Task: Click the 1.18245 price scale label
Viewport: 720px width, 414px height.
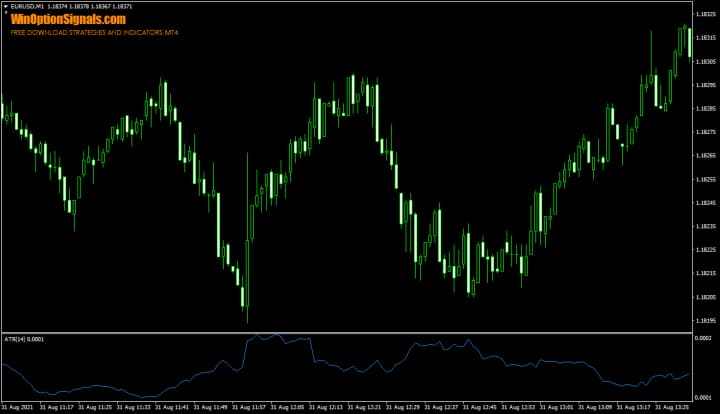Action: (705, 203)
